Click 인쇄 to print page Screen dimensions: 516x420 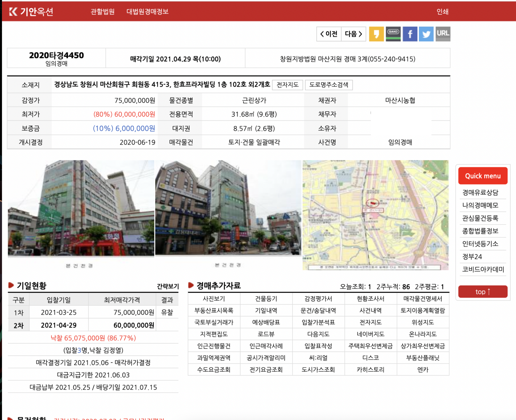(442, 12)
